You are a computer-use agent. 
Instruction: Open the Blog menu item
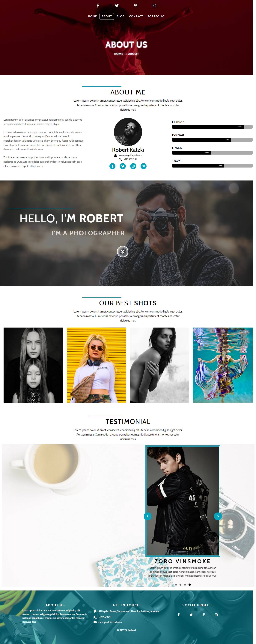(121, 16)
